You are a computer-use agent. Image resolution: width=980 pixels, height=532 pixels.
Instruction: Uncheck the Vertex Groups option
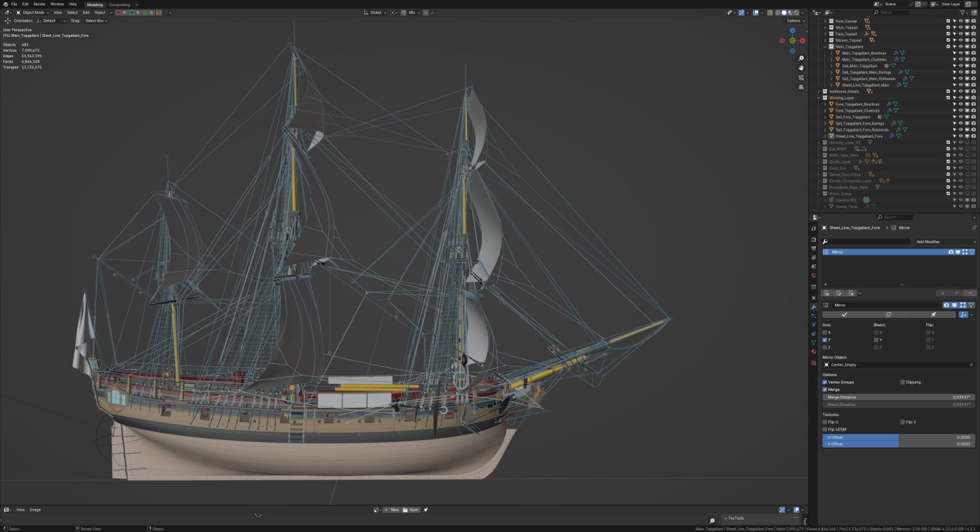[825, 382]
